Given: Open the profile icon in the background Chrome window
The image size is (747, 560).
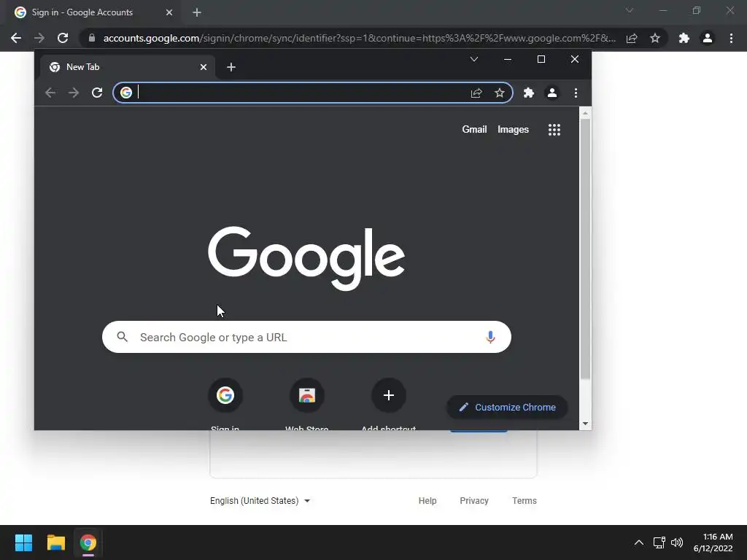Looking at the screenshot, I should tap(708, 38).
